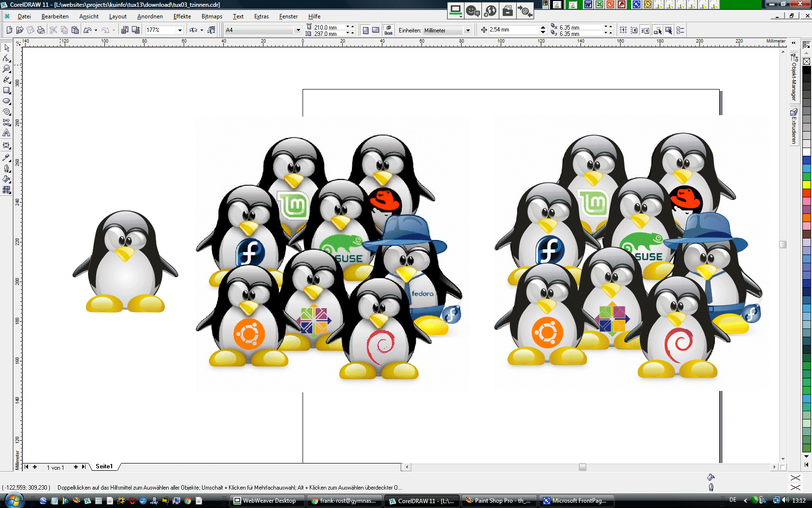Viewport: 812px width, 508px height.
Task: Open the Corel online graphics icon
Action: [211, 30]
